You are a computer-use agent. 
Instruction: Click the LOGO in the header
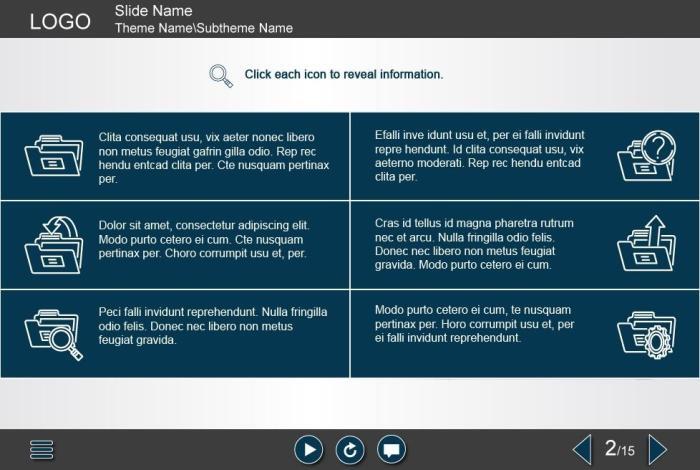(60, 21)
